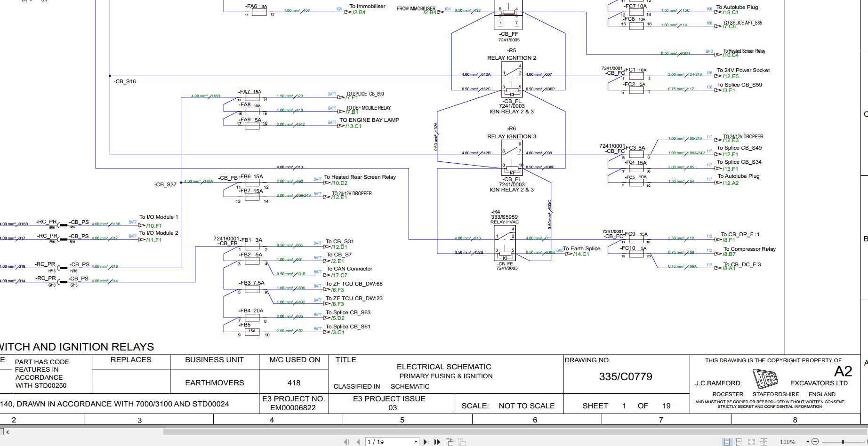Switch to single page view
This screenshot has height=446, width=868.
click(x=727, y=442)
